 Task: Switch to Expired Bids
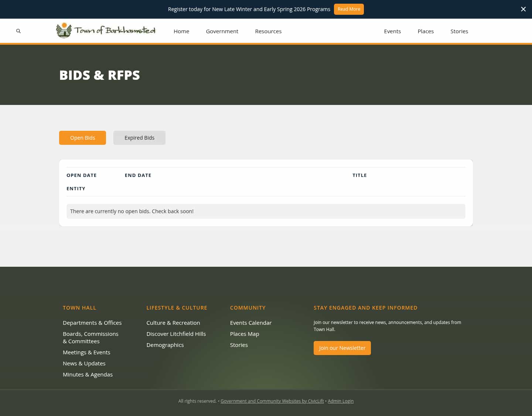coord(139,137)
